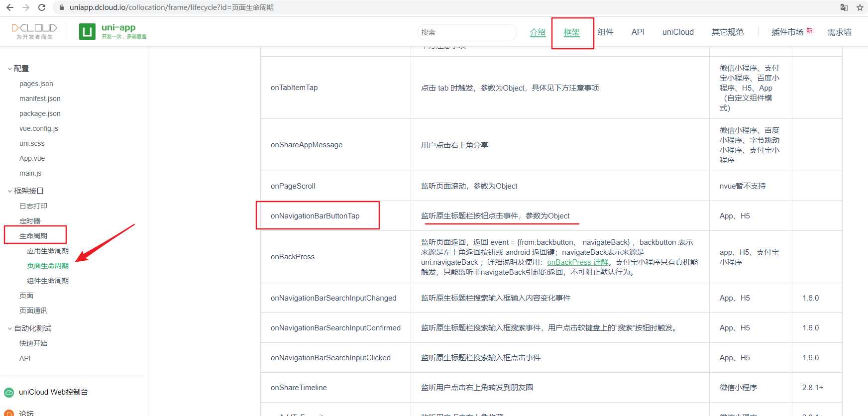Open 组件生命周期 sub-item
Image resolution: width=868 pixels, height=416 pixels.
48,281
